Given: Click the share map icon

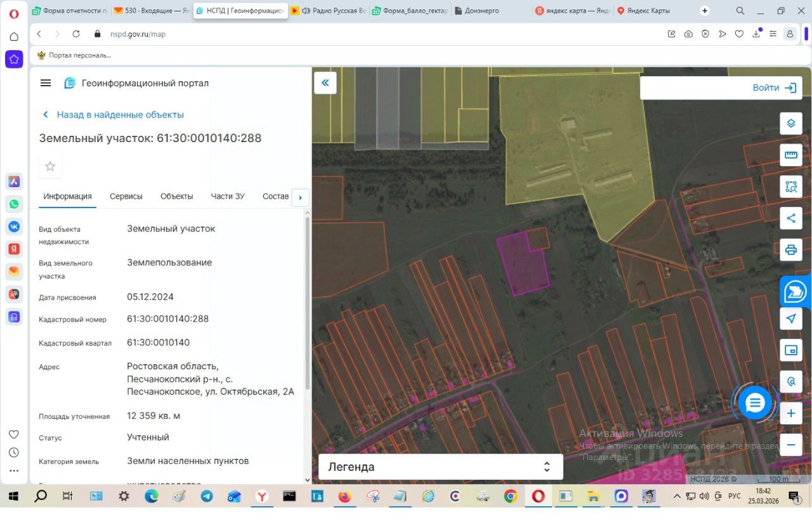Looking at the screenshot, I should tap(790, 218).
